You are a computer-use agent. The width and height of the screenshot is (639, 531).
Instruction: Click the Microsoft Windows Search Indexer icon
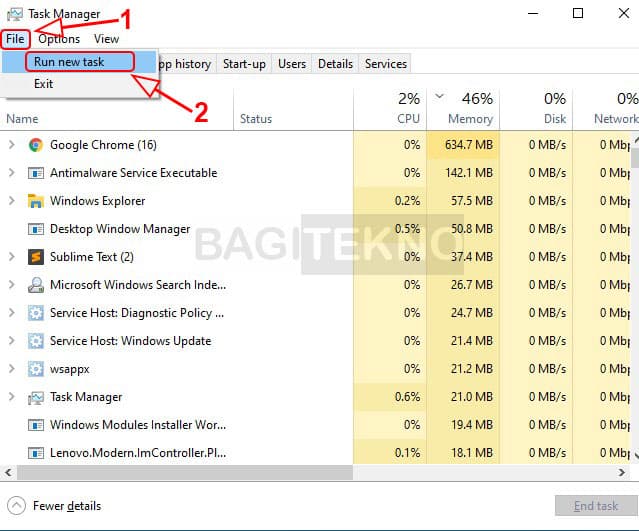click(36, 285)
